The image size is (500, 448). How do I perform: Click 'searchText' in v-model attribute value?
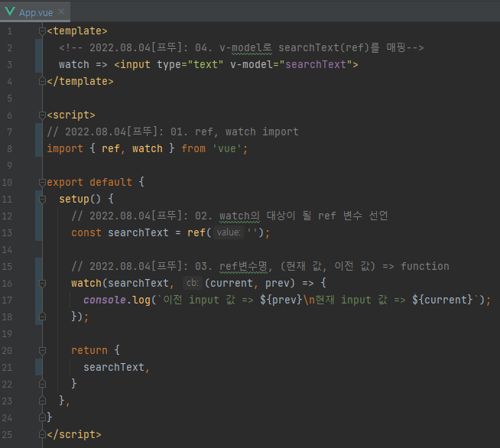coord(316,65)
